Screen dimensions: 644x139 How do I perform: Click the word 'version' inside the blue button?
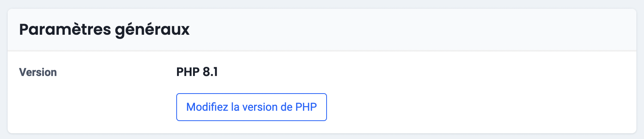(261, 107)
